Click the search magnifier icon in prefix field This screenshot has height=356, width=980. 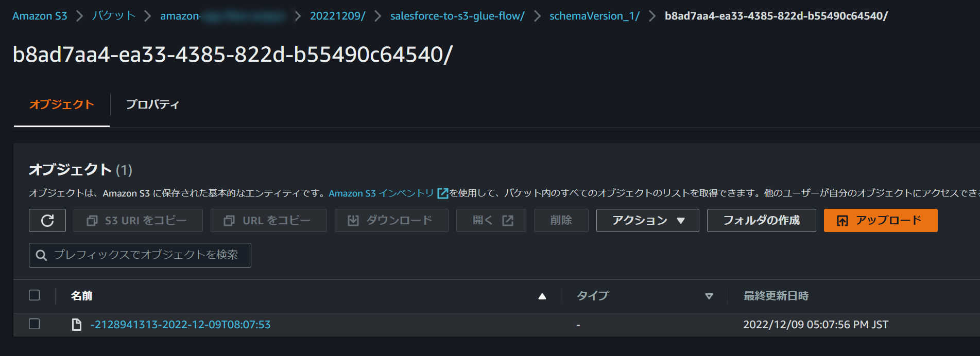pyautogui.click(x=42, y=255)
